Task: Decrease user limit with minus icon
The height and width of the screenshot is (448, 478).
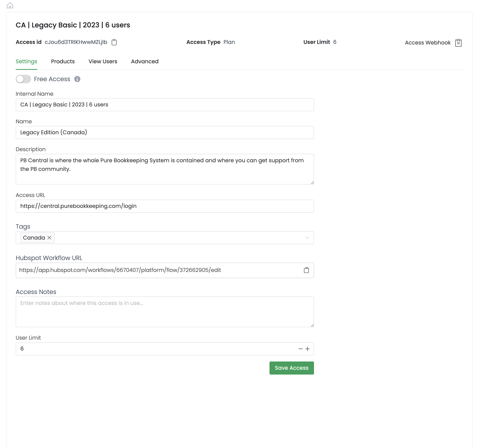Action: [x=300, y=349]
